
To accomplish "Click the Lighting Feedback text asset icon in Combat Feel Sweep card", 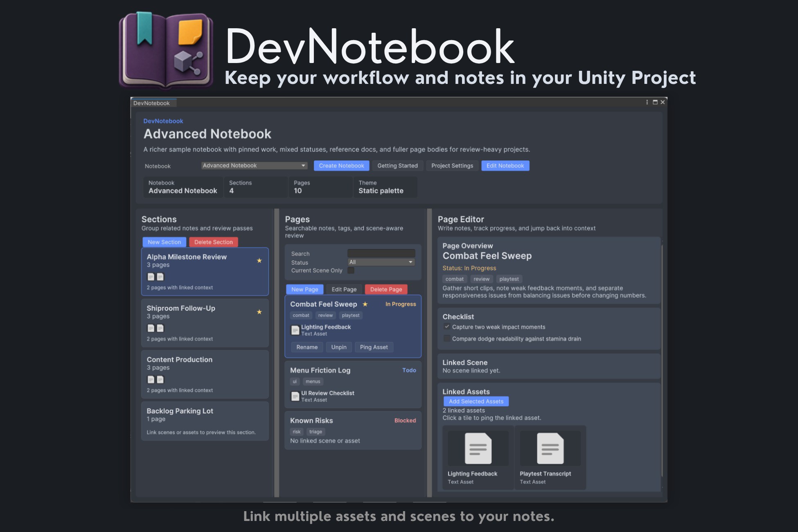I will [x=295, y=330].
